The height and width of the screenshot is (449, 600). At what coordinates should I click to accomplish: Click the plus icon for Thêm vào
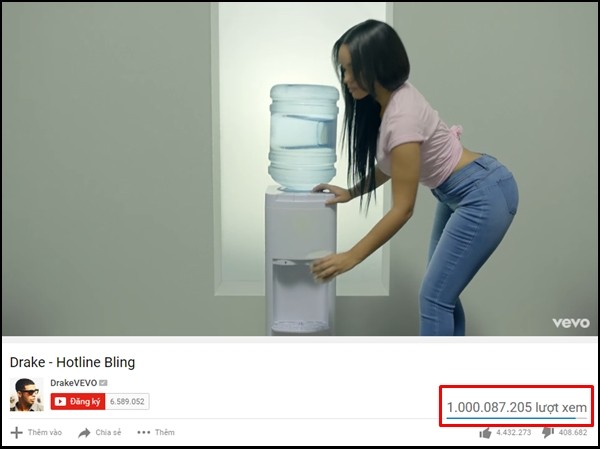tap(16, 433)
